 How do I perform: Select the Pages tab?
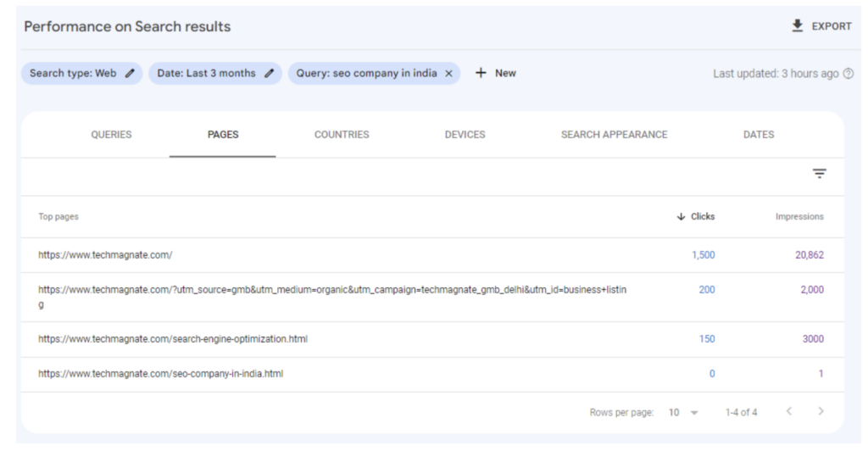point(223,135)
